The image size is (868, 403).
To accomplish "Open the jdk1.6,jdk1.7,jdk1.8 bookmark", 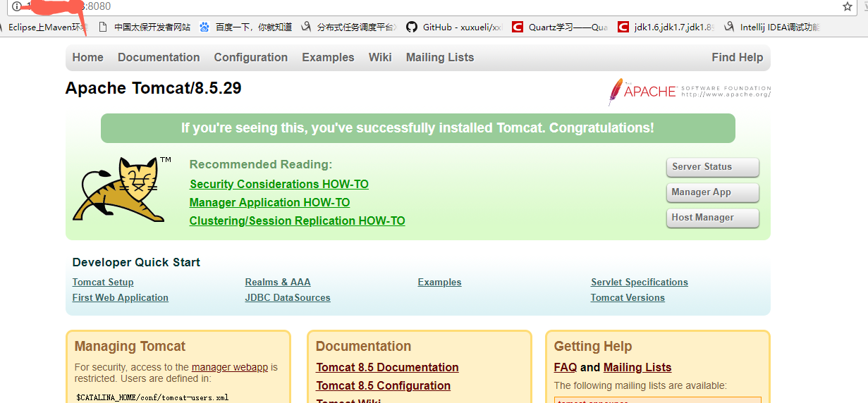I will point(666,27).
